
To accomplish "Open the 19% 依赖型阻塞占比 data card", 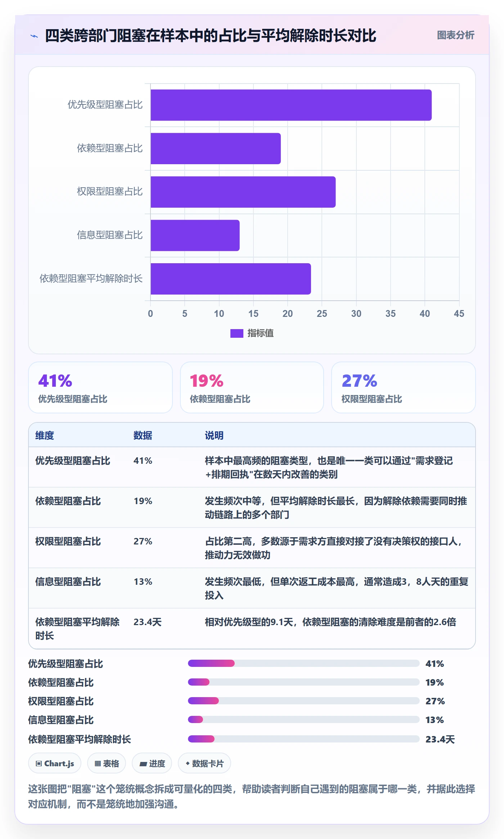I will pos(252,387).
